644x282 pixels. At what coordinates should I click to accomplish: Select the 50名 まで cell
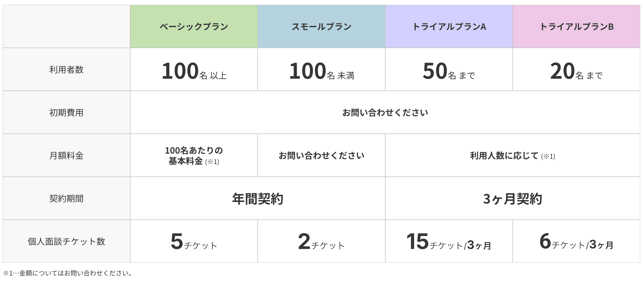pyautogui.click(x=449, y=69)
